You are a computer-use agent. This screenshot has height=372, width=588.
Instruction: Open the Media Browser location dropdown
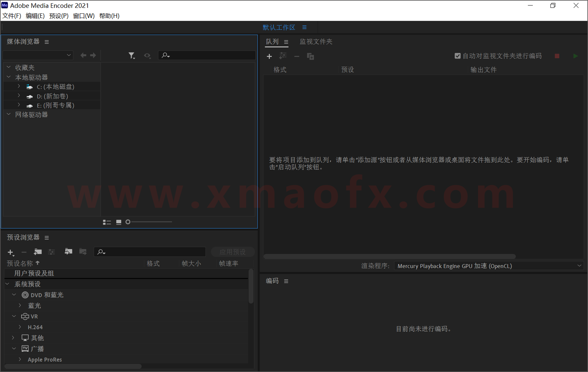[x=38, y=55]
